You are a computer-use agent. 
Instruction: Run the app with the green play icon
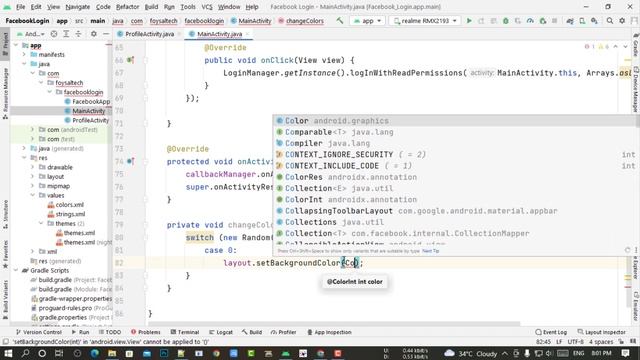[469, 20]
